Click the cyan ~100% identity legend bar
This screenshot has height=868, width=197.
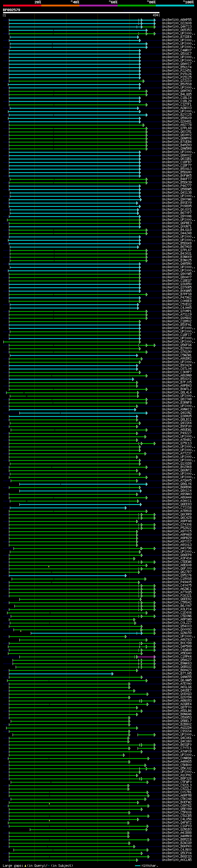pyautogui.click(x=175, y=6)
